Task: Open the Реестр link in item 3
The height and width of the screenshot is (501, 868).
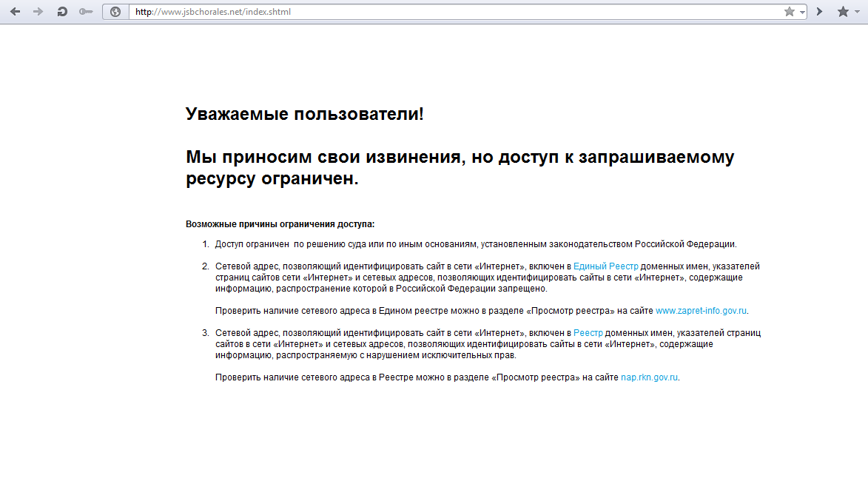Action: [x=588, y=333]
